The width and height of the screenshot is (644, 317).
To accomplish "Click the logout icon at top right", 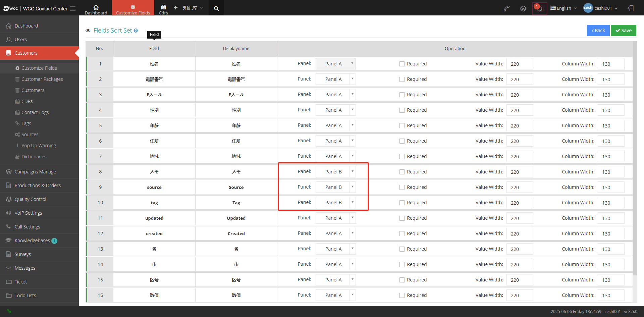I will (631, 8).
